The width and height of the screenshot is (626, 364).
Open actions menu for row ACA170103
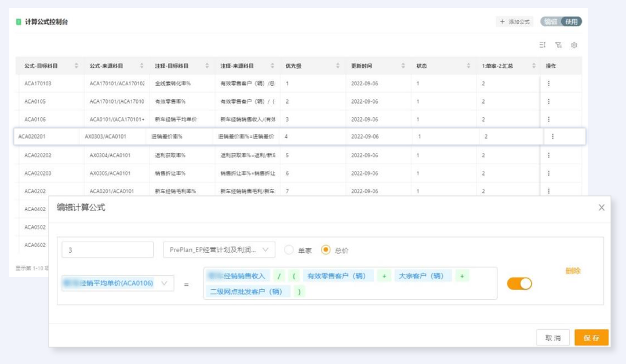pos(548,83)
